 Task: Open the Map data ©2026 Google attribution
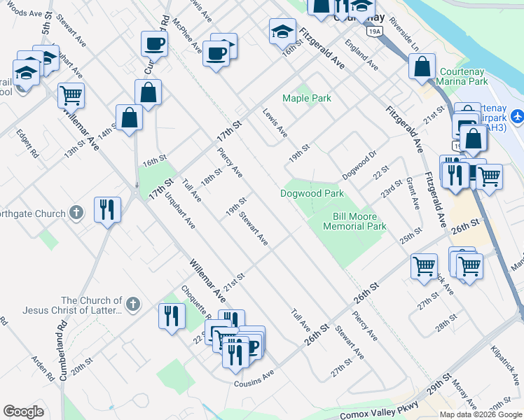coord(481,414)
